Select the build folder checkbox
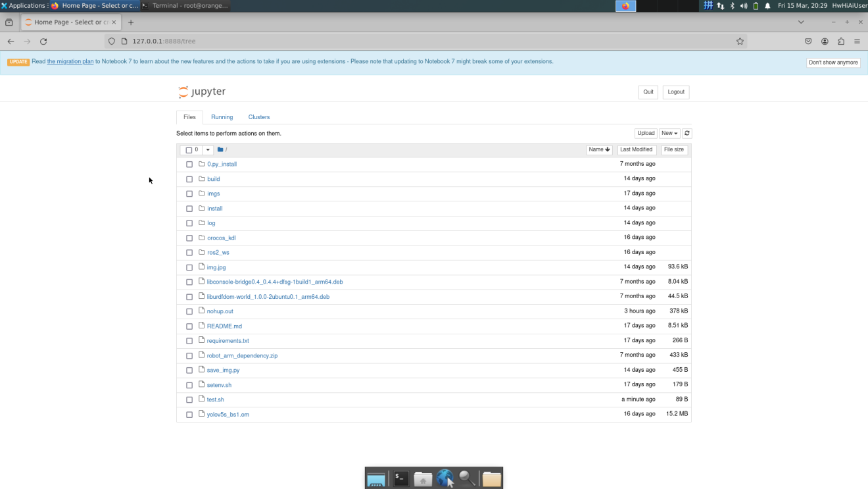 click(189, 179)
